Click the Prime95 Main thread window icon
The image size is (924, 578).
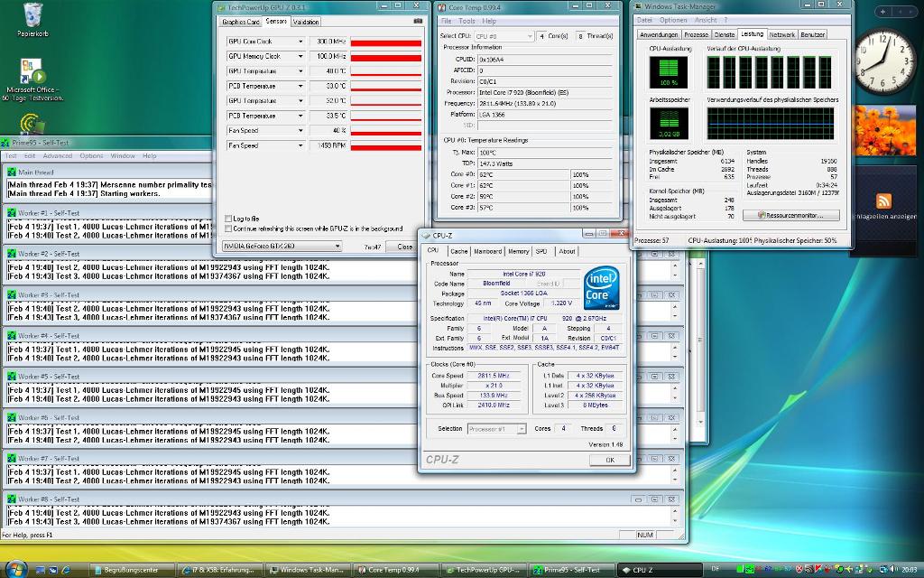(11, 172)
